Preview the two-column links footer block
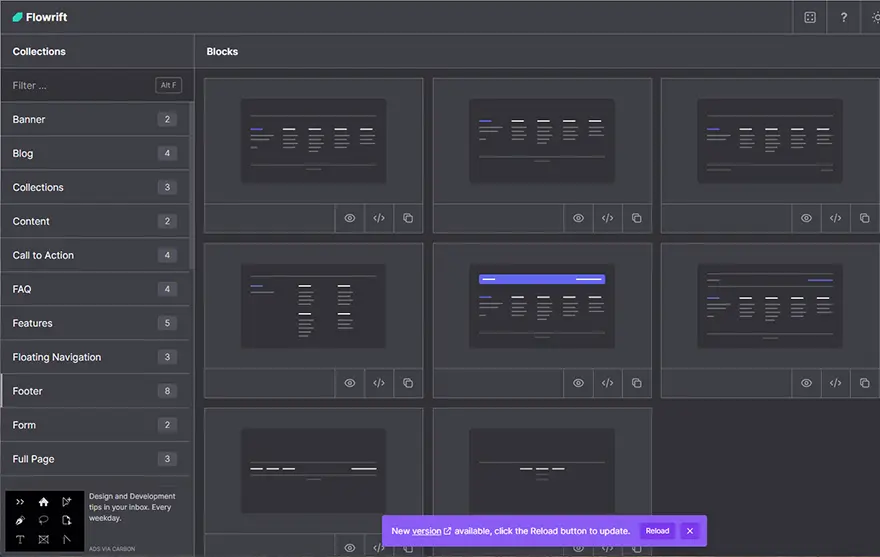 point(350,383)
